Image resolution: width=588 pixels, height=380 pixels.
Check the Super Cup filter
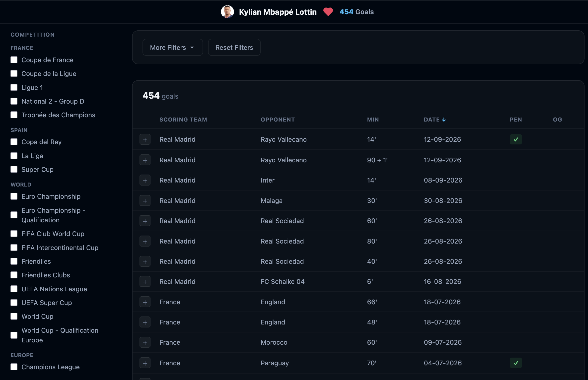tap(14, 169)
